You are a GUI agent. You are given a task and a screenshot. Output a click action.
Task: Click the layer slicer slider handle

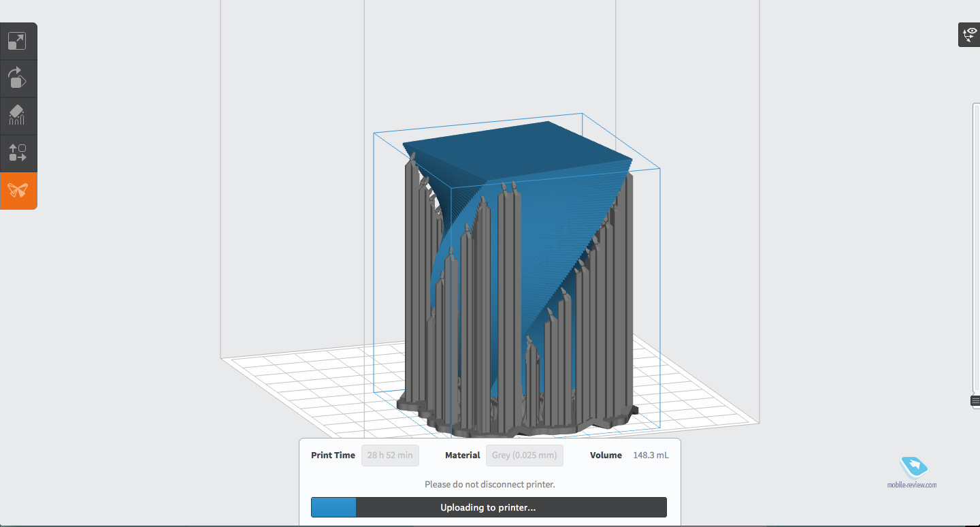(975, 401)
